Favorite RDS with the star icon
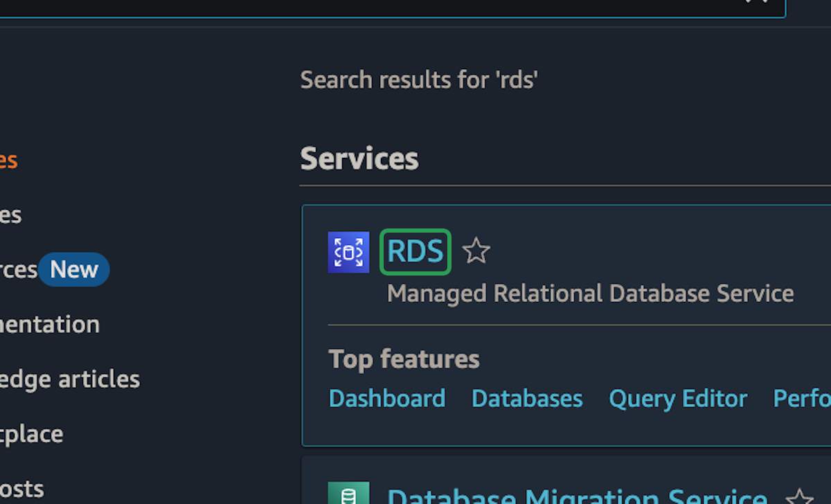The height and width of the screenshot is (504, 831). [x=476, y=251]
